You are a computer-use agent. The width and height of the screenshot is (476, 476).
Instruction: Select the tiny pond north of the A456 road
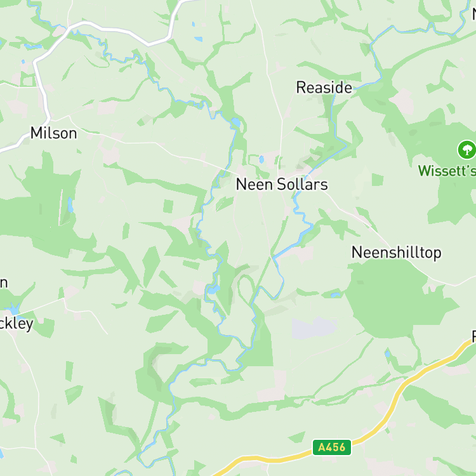[387, 354]
